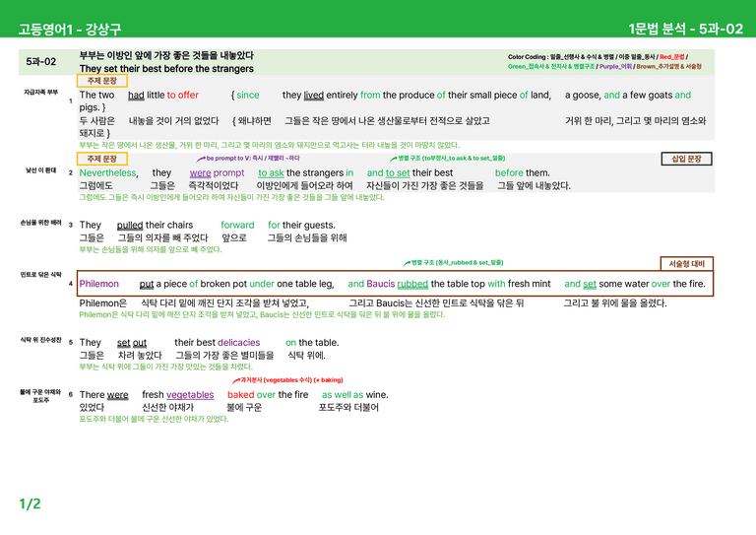Click the header text '1문법 분석 - 5과-02'
The height and width of the screenshot is (535, 756).
(685, 29)
